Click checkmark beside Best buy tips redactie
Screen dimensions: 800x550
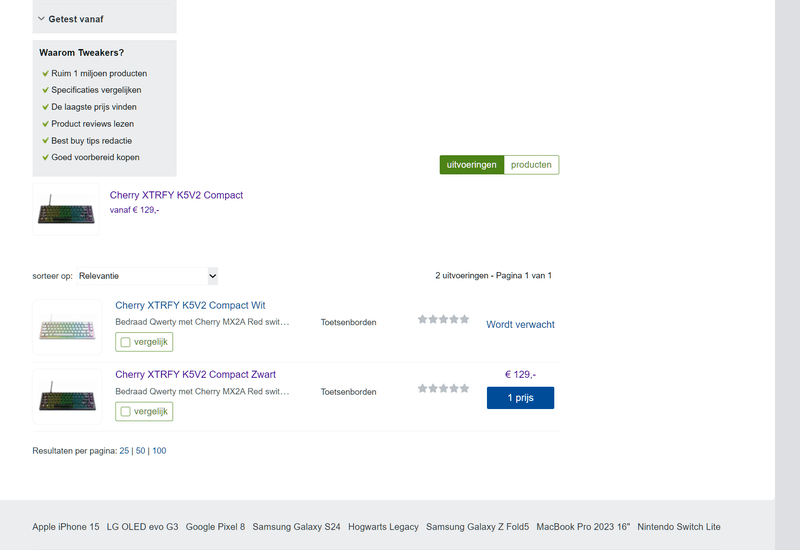point(45,141)
